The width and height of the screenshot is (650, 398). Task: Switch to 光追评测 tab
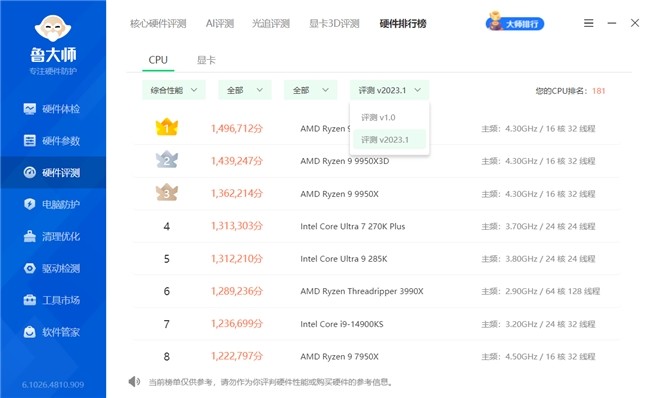coord(271,24)
